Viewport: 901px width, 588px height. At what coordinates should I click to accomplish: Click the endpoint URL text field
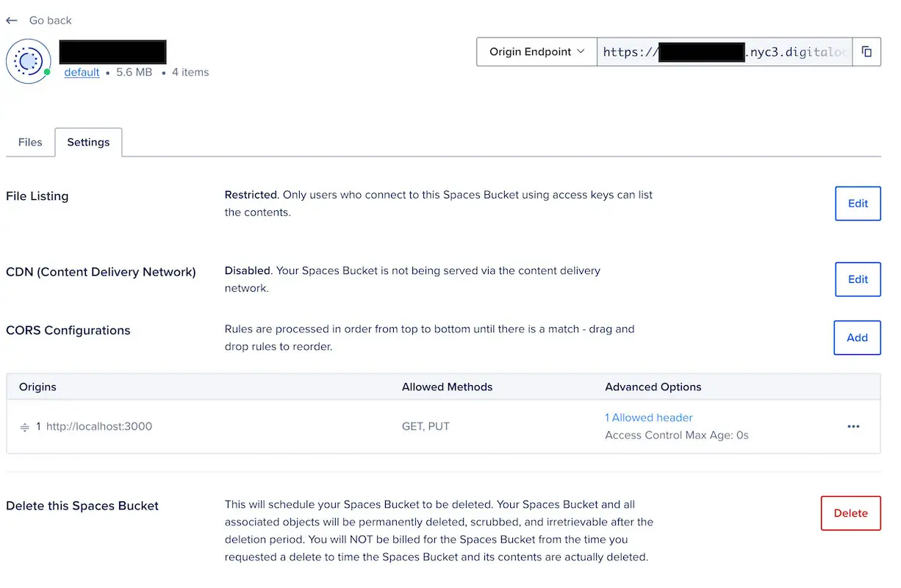724,52
